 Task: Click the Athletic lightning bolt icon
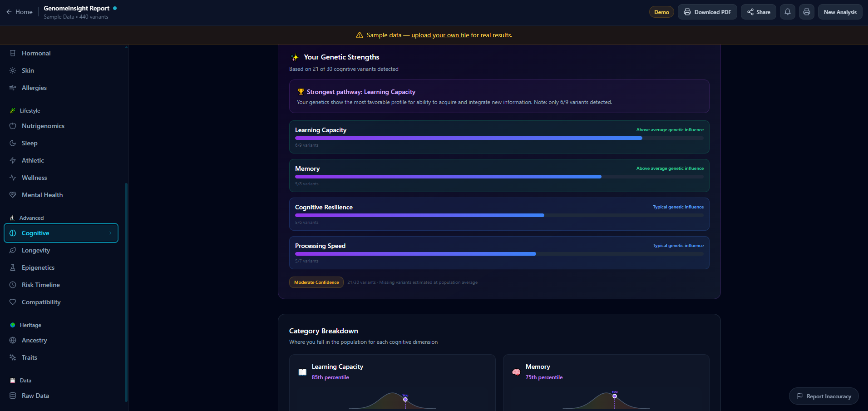[x=13, y=160]
